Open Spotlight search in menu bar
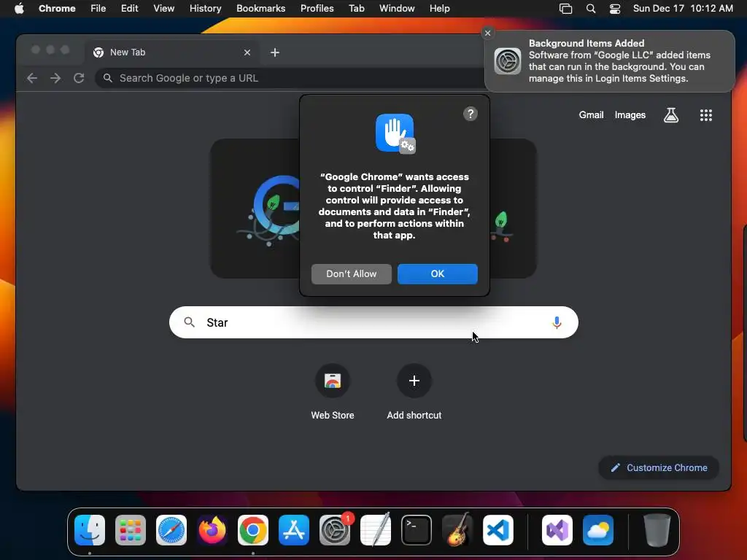 point(590,9)
